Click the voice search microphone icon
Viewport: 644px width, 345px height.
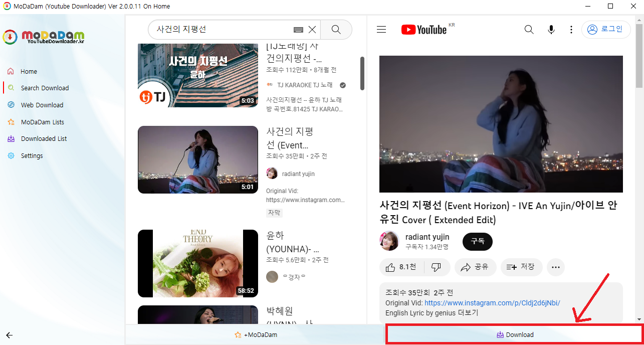(x=551, y=30)
